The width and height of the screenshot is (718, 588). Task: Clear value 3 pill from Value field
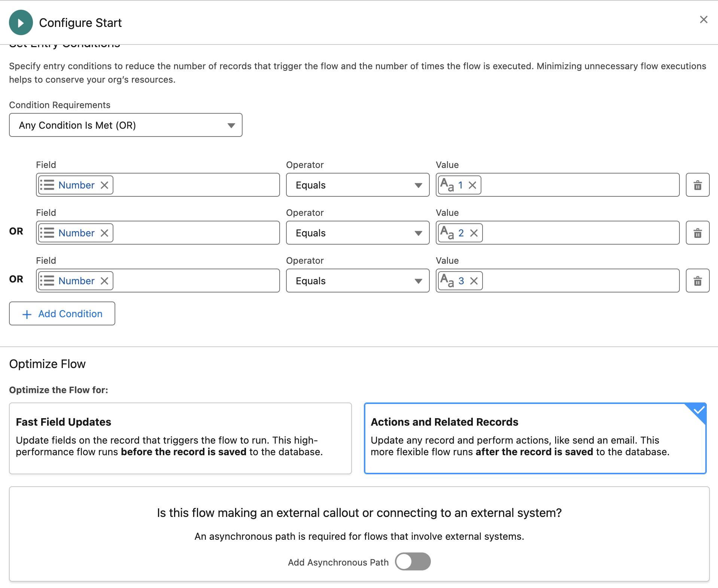point(474,281)
